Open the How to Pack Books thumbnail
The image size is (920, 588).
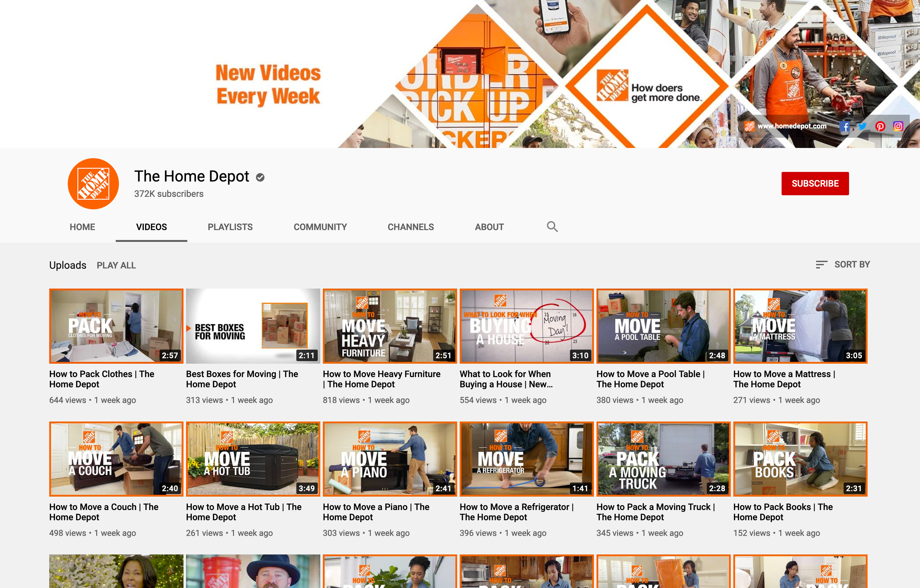pos(800,459)
